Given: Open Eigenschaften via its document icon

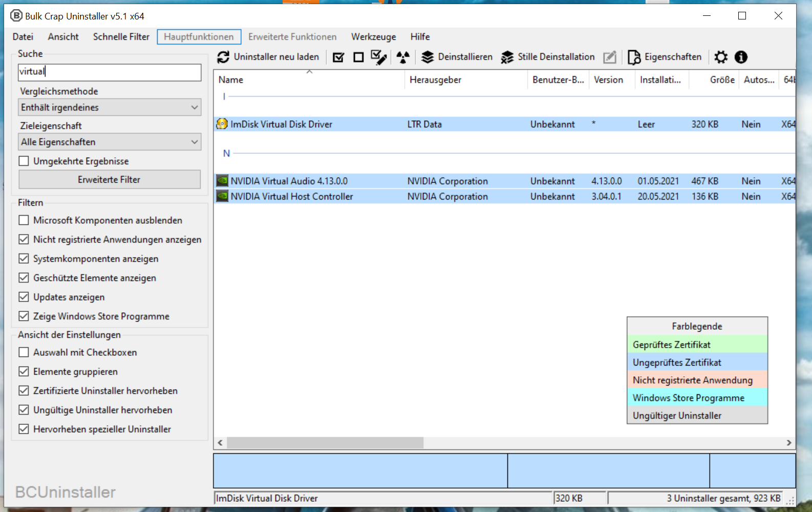Looking at the screenshot, I should [x=634, y=57].
